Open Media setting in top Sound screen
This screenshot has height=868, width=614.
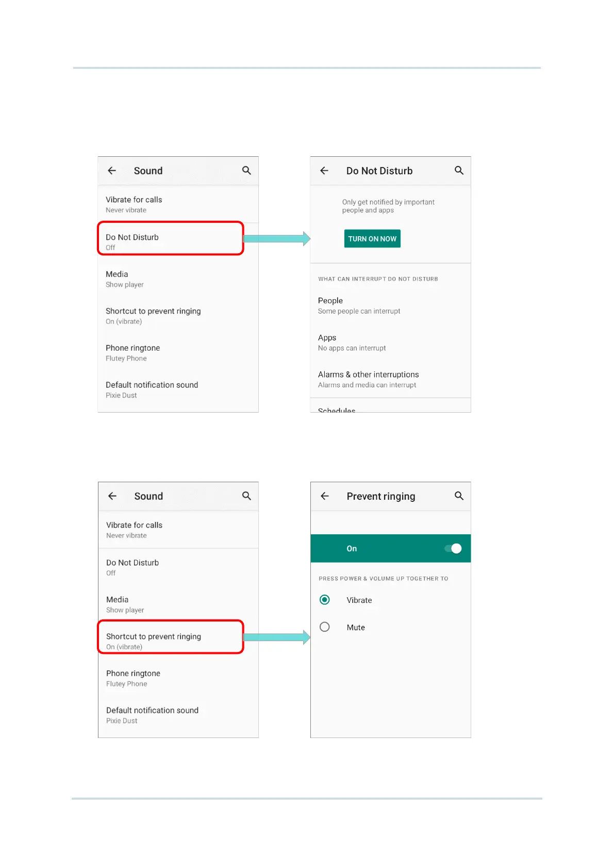click(178, 279)
